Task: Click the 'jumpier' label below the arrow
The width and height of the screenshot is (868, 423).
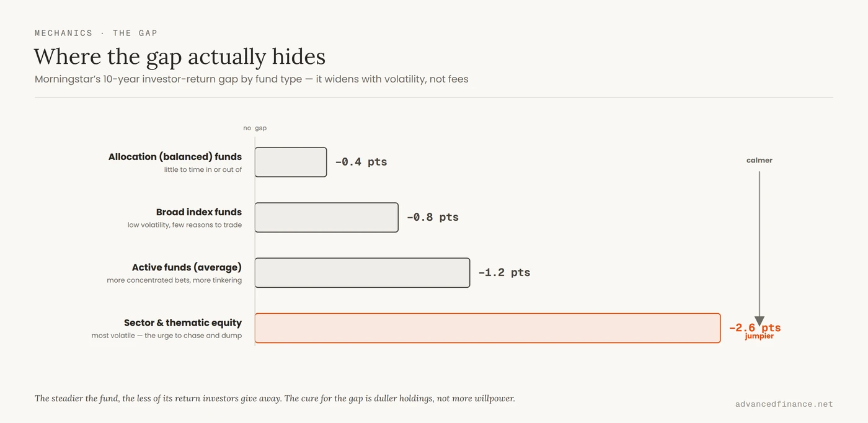Action: 759,336
